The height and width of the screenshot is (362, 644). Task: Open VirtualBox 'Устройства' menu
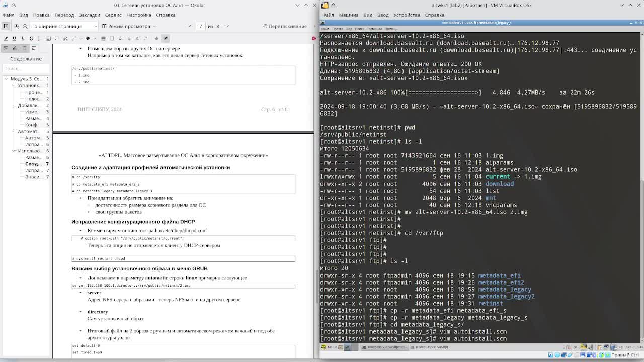(x=407, y=15)
